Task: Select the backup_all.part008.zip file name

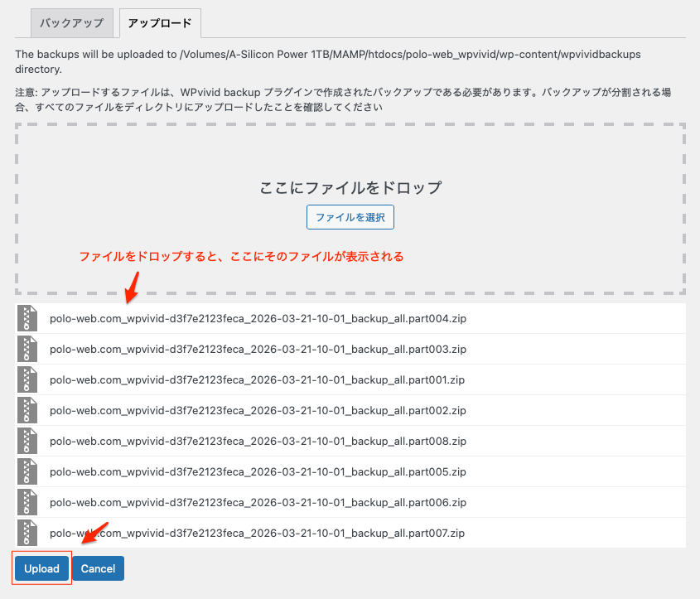Action: (258, 441)
